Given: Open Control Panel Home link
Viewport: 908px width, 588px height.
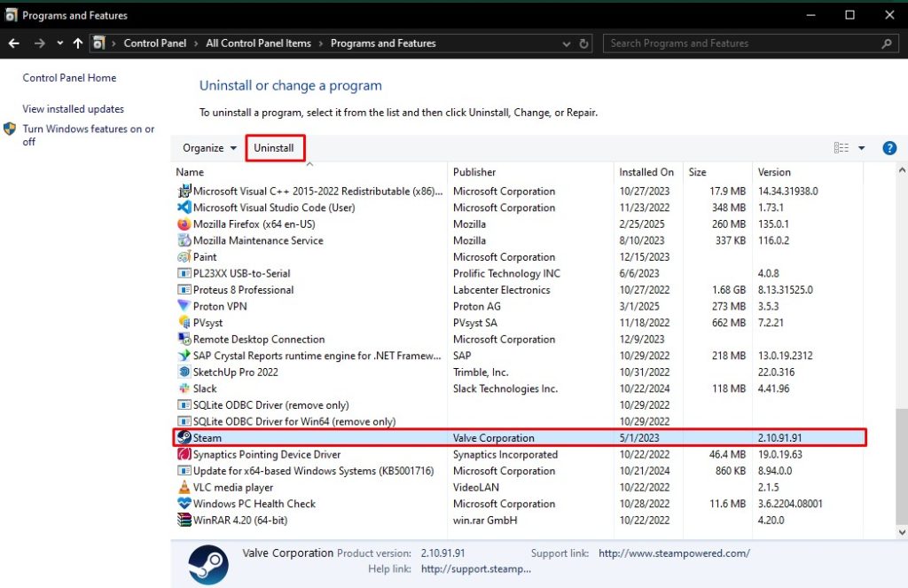Looking at the screenshot, I should tap(69, 78).
